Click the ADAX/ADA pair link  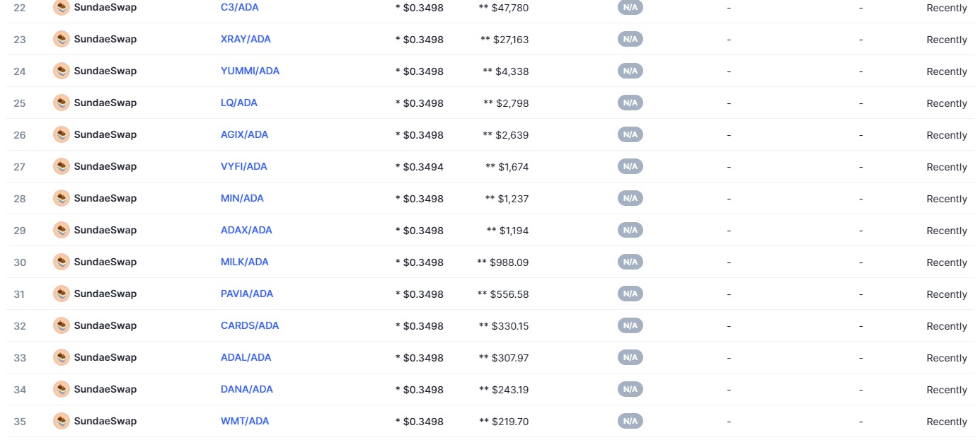click(246, 230)
